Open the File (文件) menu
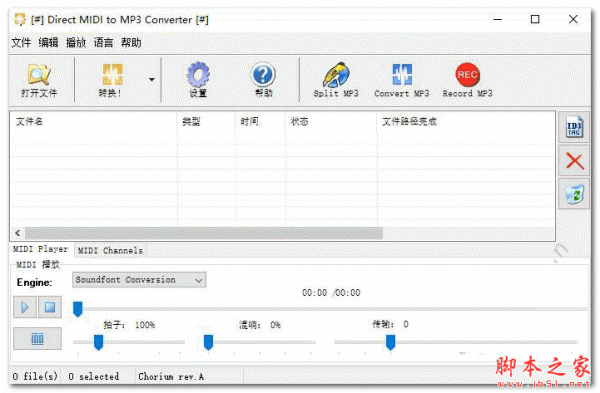Image resolution: width=600 pixels, height=393 pixels. pyautogui.click(x=21, y=42)
